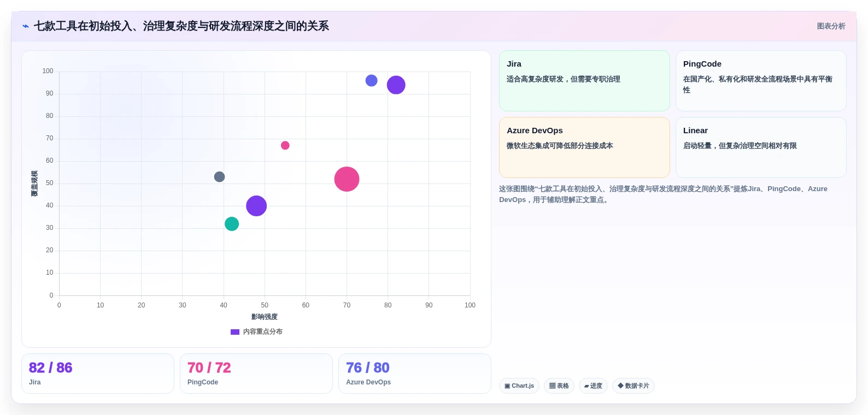Image resolution: width=868 pixels, height=415 pixels.
Task: Select the Chart.js tag chip
Action: [x=519, y=386]
